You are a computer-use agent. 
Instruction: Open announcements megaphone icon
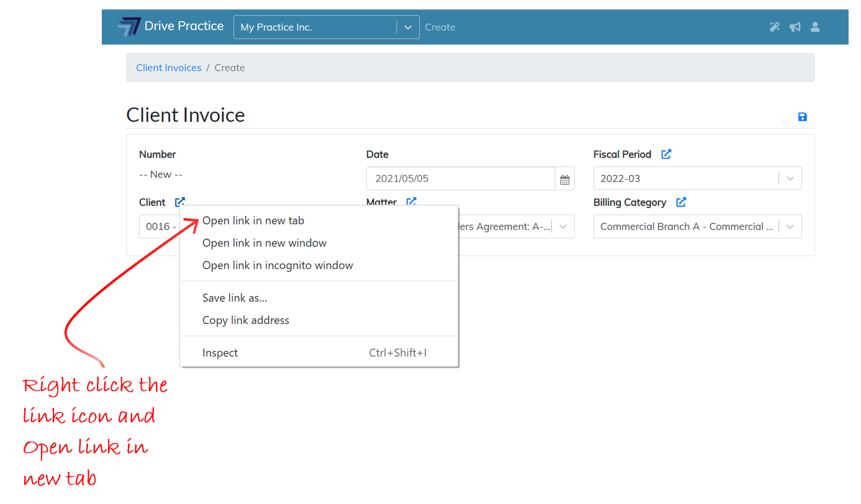point(795,27)
